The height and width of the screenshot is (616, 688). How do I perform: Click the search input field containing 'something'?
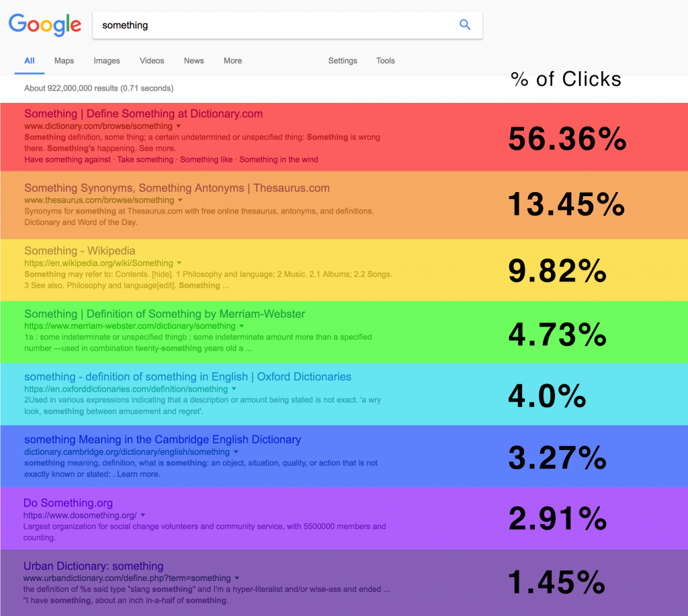pyautogui.click(x=288, y=25)
